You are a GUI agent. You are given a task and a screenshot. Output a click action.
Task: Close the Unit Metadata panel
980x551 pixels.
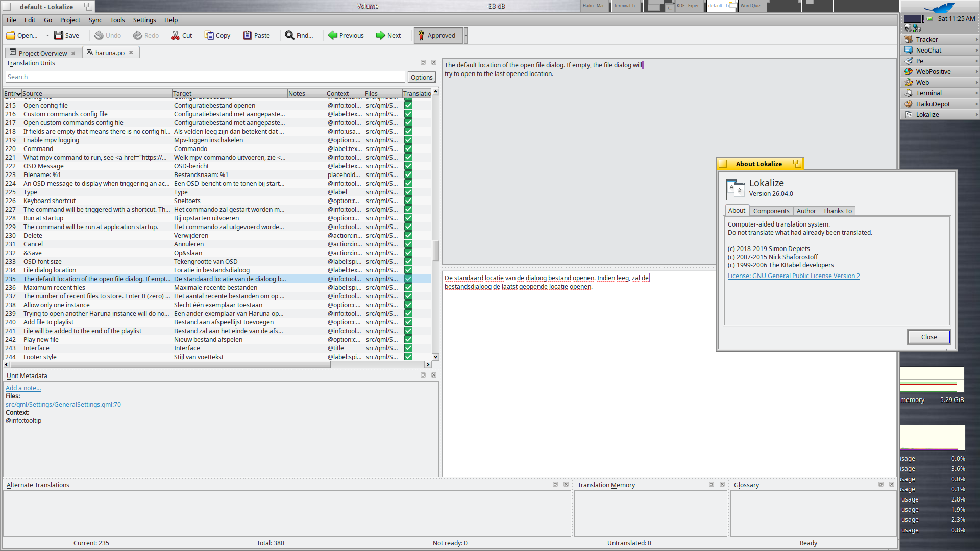[x=434, y=375]
